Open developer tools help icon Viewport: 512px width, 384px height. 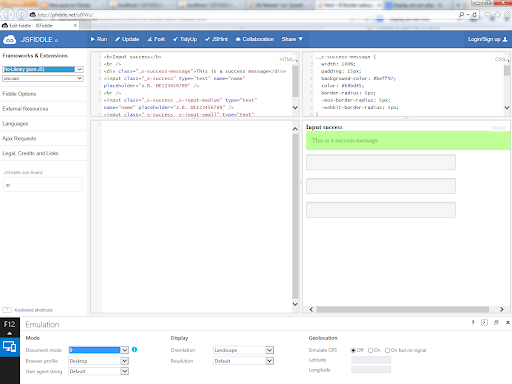473,322
